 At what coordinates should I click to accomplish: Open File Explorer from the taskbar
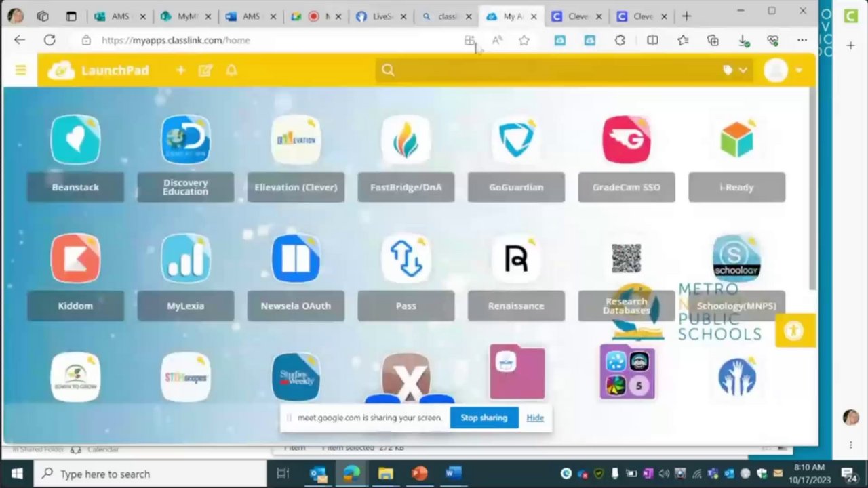pyautogui.click(x=385, y=474)
